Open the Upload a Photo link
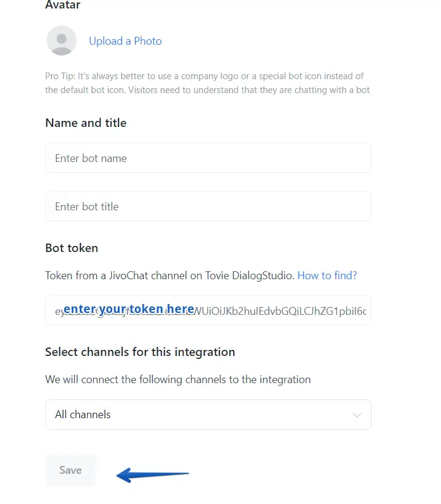Screen dimensions: 441x504 125,41
